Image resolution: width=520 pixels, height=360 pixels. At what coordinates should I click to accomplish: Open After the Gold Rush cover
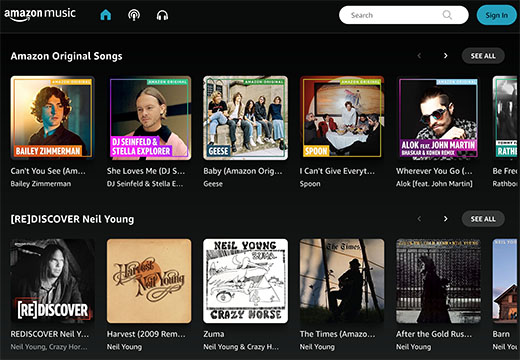click(438, 281)
